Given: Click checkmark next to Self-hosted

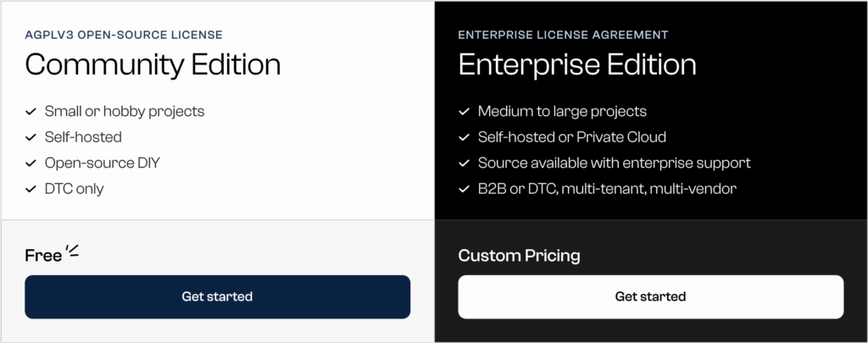Looking at the screenshot, I should [x=31, y=137].
